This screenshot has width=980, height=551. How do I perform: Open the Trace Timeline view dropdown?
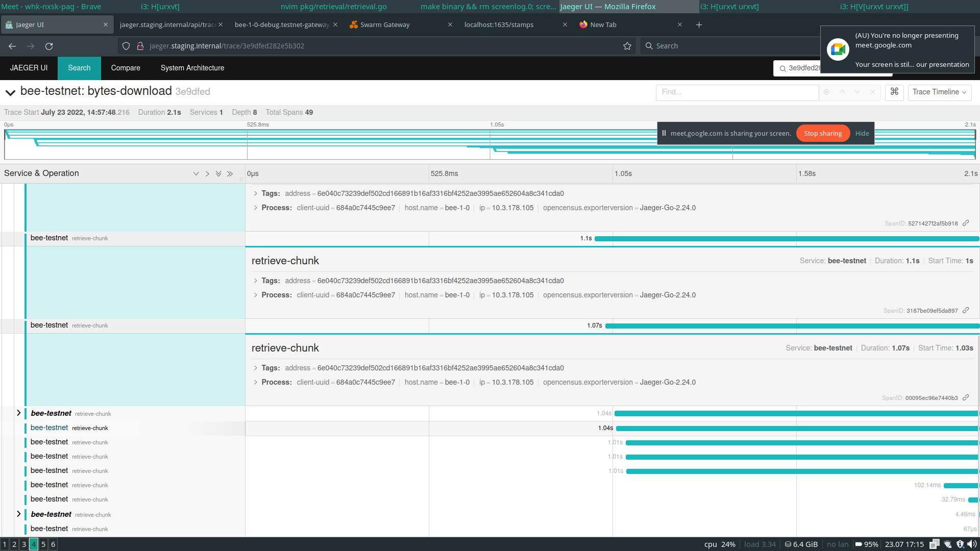coord(939,92)
